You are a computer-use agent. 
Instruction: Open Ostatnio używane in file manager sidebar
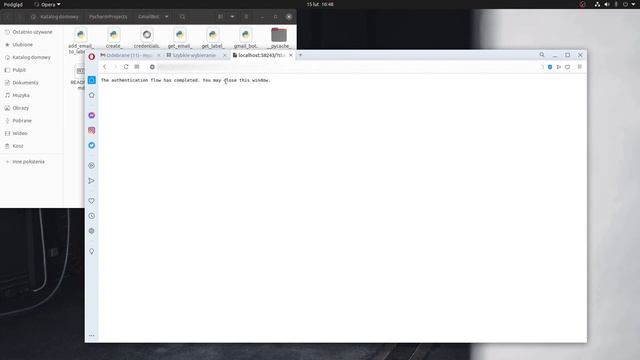click(x=32, y=32)
